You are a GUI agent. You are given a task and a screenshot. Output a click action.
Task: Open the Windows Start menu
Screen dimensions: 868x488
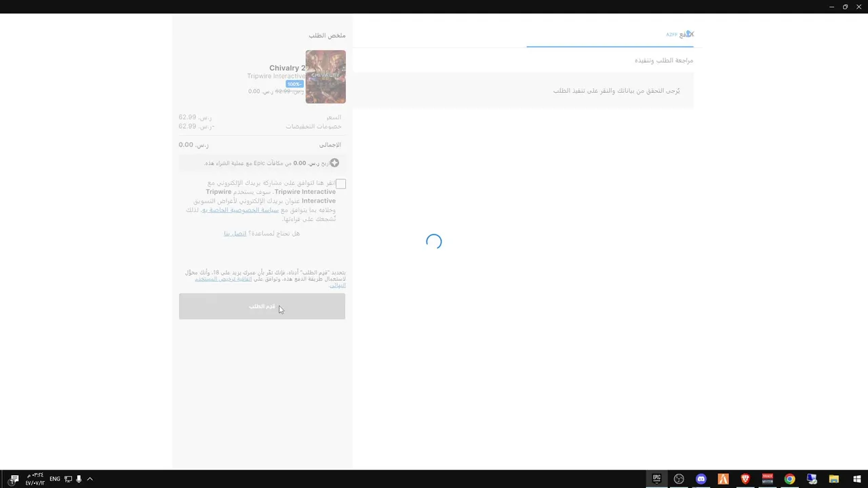click(856, 479)
